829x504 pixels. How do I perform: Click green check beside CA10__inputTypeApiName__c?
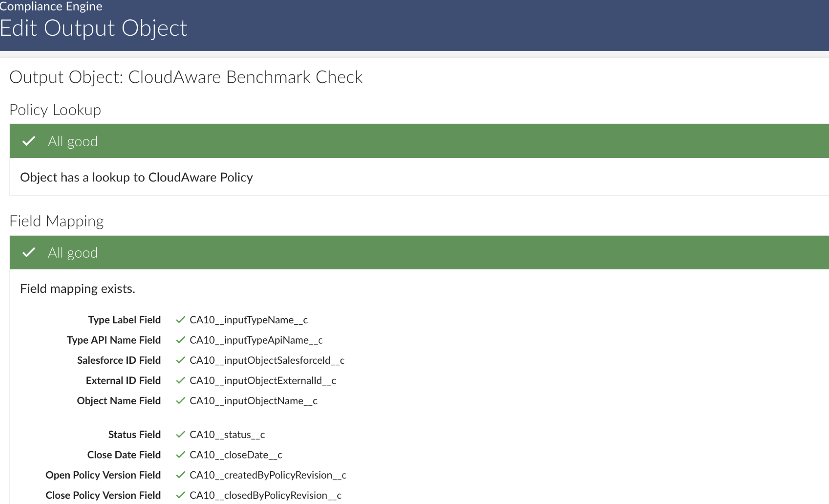(x=181, y=340)
